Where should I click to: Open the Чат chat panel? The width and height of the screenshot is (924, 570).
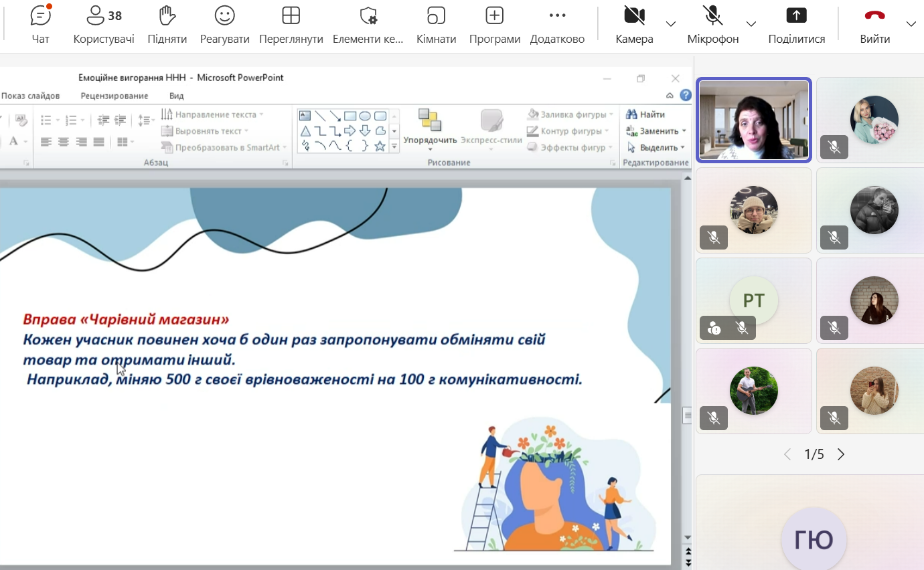(41, 25)
